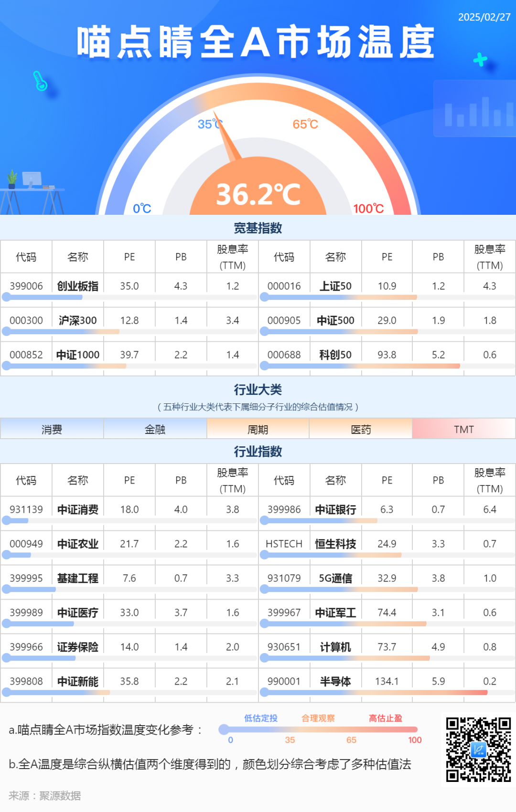
Task: Click the 中证军工 PE value 74.4
Action: point(387,612)
